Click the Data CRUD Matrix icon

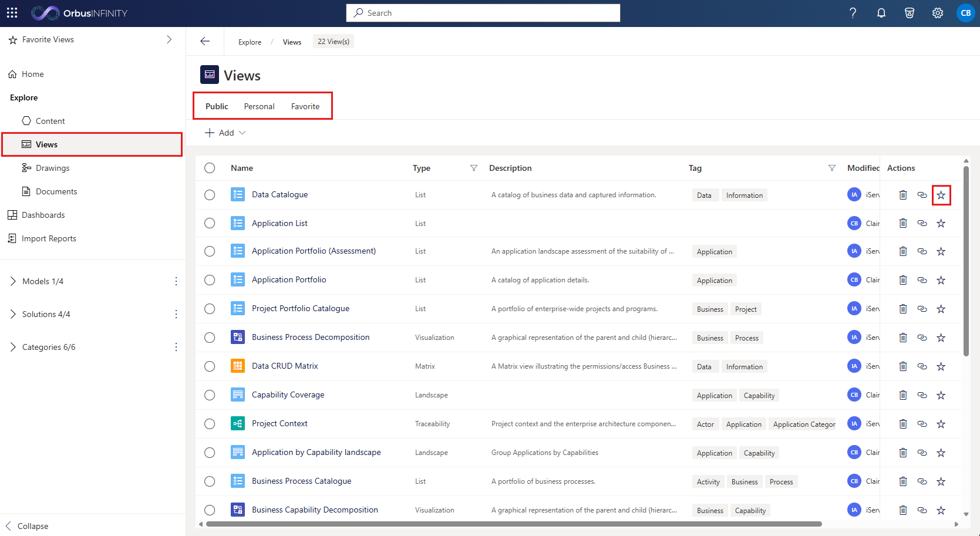pyautogui.click(x=238, y=366)
